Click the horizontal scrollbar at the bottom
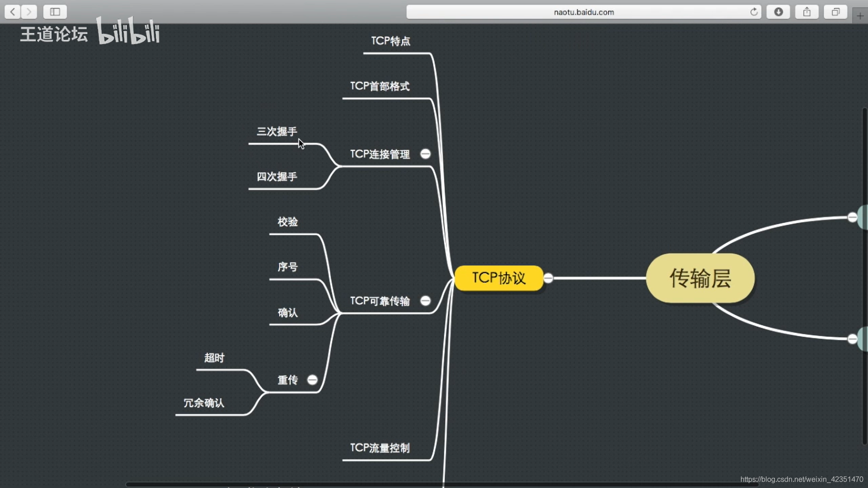This screenshot has width=868, height=488. (x=443, y=484)
